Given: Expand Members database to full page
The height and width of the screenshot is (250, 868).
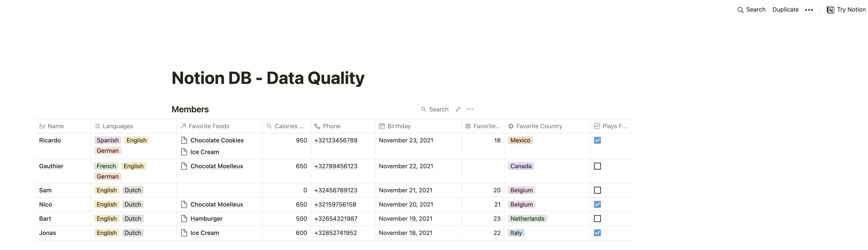Looking at the screenshot, I should tap(458, 109).
